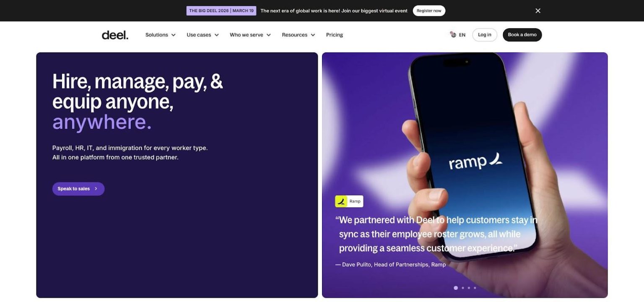Screen dimensions: 644x302
Task: Click the yellow Ramp logo badge
Action: [341, 201]
